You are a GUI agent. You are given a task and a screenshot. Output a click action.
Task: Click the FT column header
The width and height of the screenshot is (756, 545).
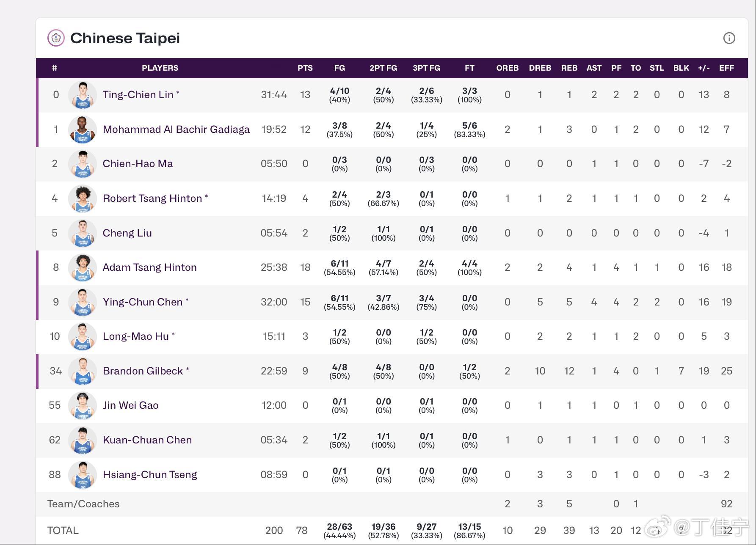(x=469, y=68)
